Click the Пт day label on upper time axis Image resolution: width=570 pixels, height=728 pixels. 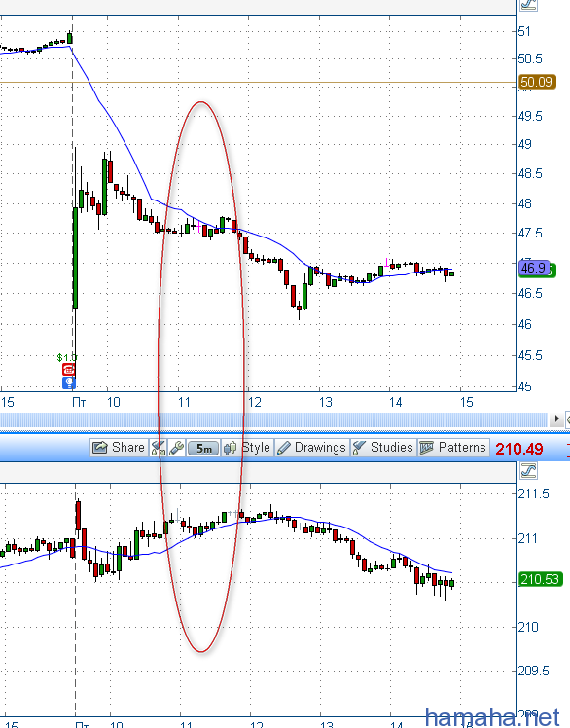79,402
